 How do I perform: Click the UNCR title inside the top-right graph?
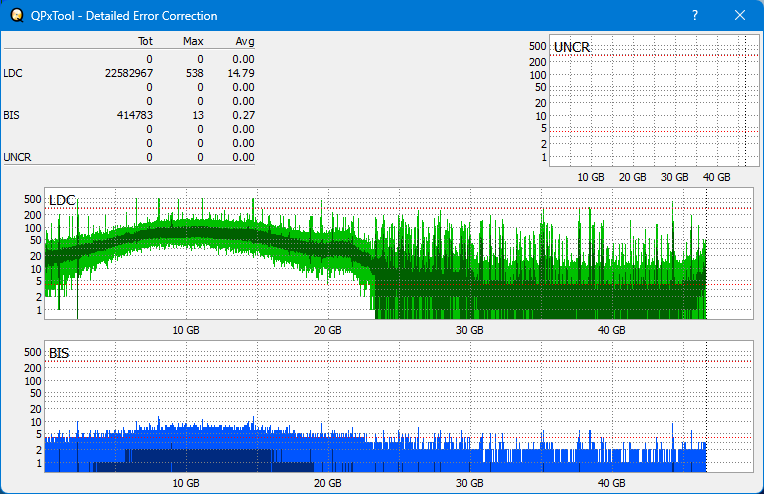(x=571, y=48)
